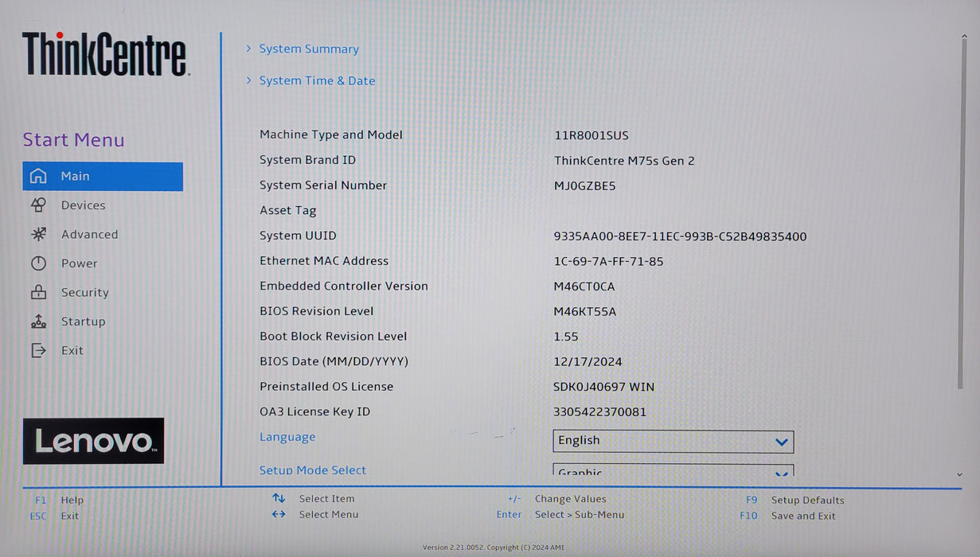Click the Lenovo logo badge
The height and width of the screenshot is (557, 980).
point(93,441)
